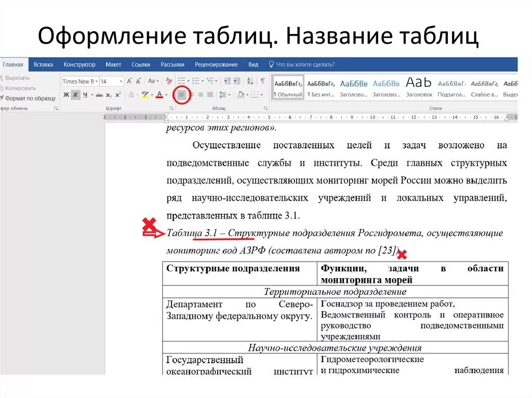532x398 pixels.
Task: Expand the highlight color arrow
Action: coord(152,95)
